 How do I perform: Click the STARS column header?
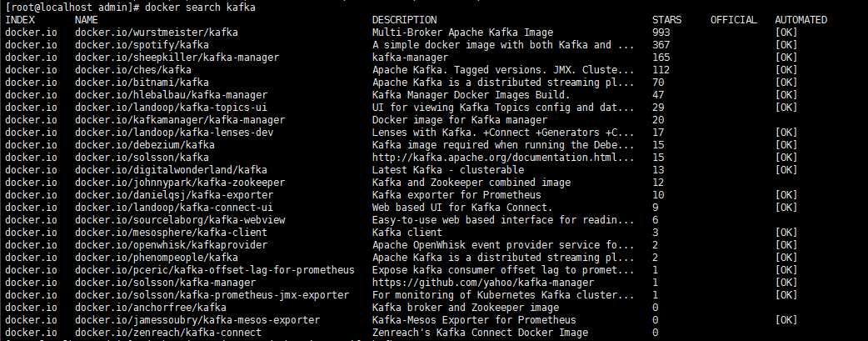click(667, 20)
